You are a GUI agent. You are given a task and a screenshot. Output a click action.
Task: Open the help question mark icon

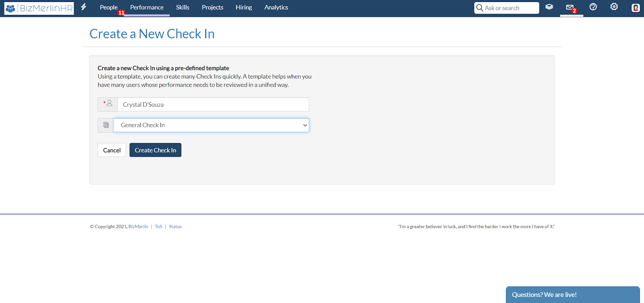point(593,7)
